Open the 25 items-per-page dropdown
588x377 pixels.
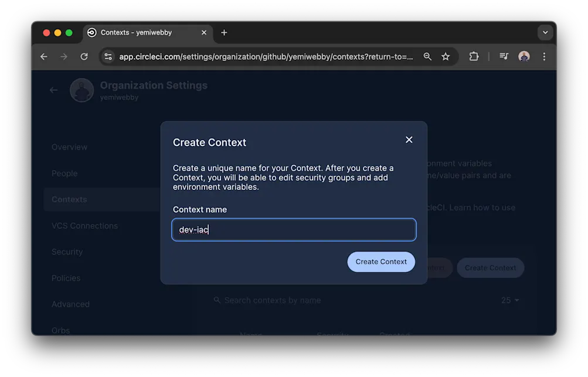(508, 300)
